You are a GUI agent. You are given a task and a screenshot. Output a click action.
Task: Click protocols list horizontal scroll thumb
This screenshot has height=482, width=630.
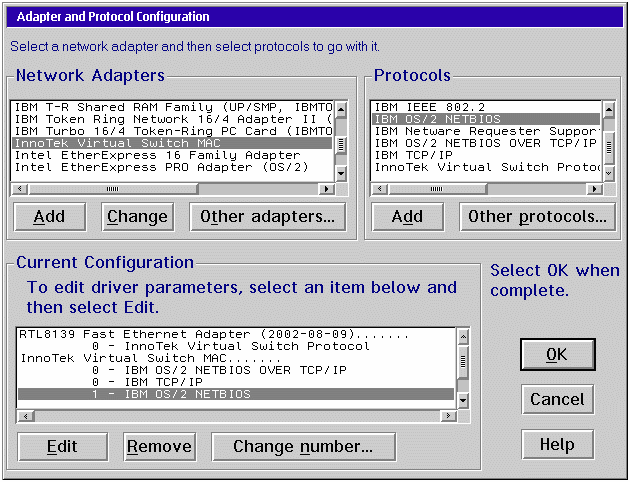coord(437,189)
